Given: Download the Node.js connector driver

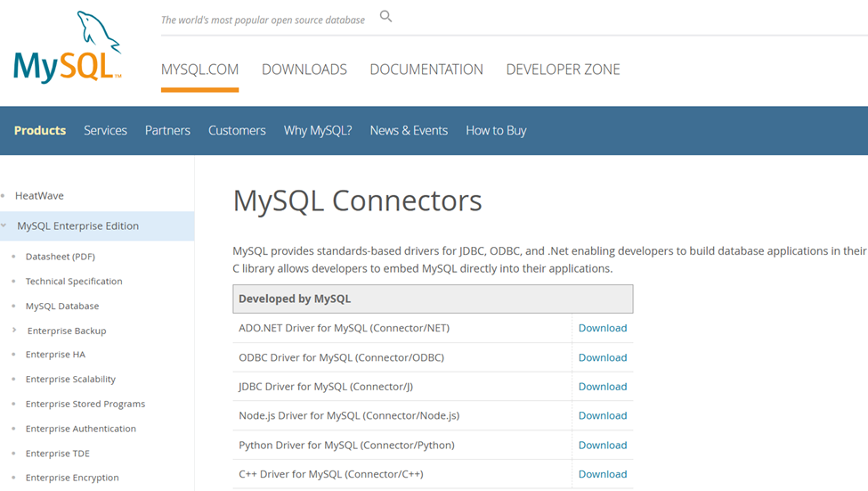Looking at the screenshot, I should point(603,415).
